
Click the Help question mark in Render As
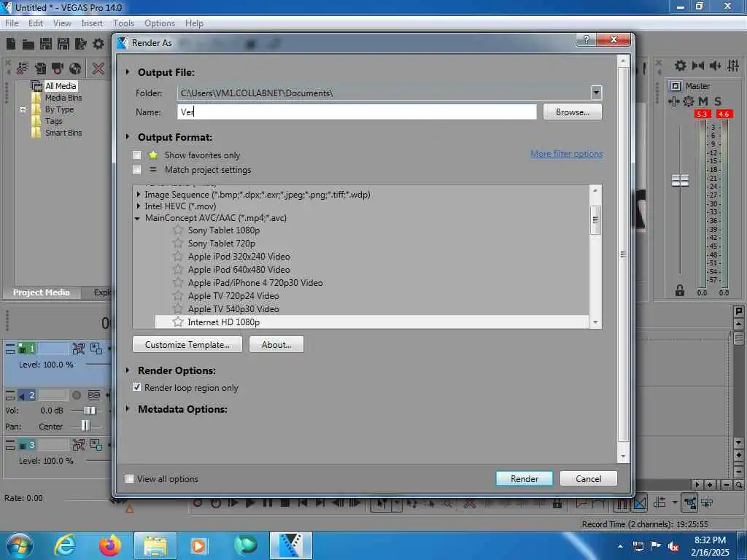(x=586, y=39)
